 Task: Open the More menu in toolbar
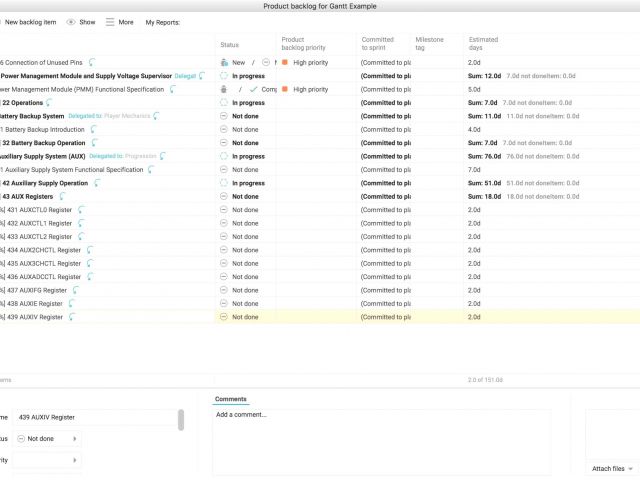pos(110,22)
